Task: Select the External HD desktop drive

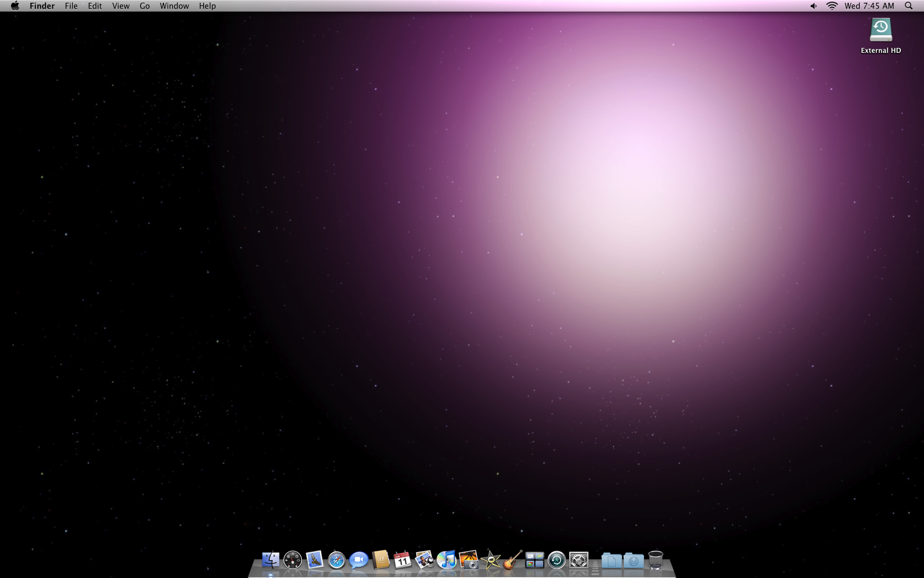Action: 881,36
